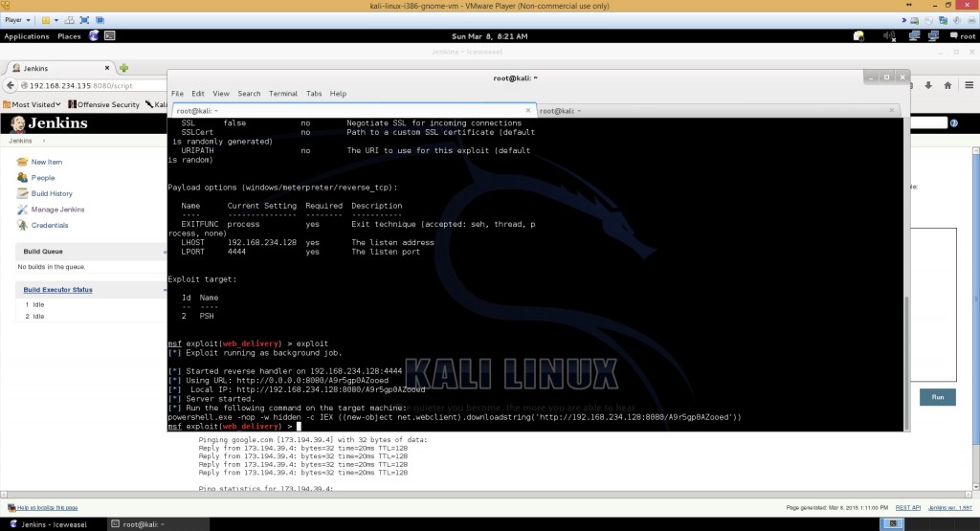Open the terminal File menu

(177, 94)
